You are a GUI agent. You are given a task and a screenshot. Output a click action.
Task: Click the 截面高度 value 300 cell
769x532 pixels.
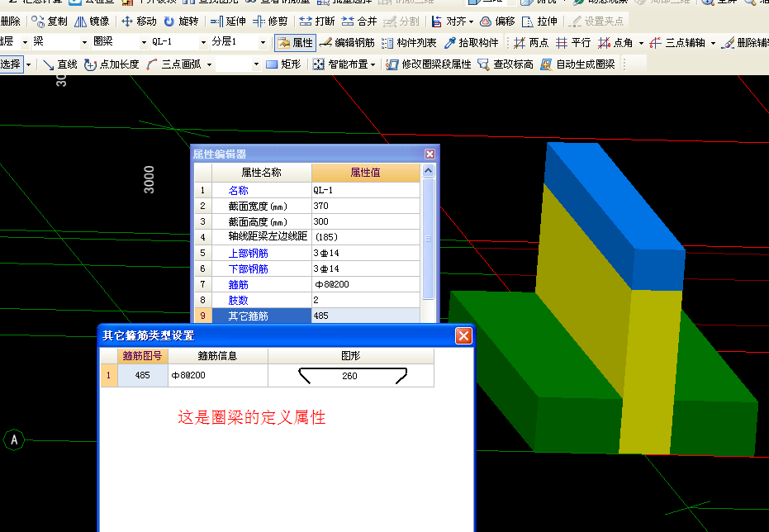(x=365, y=221)
